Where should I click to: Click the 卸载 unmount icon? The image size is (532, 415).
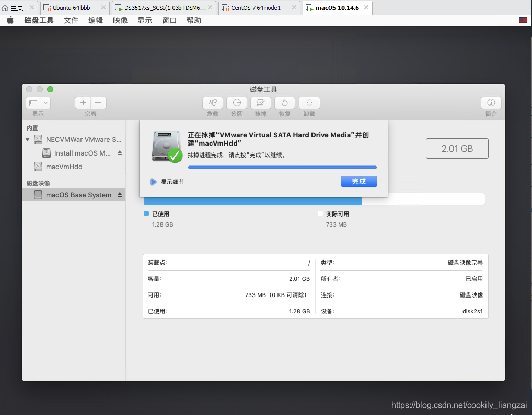click(309, 103)
